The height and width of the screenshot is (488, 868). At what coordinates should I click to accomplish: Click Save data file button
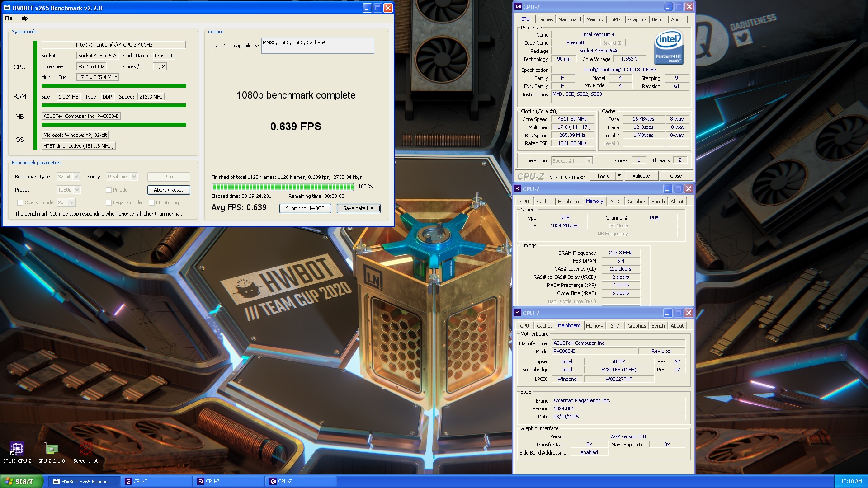pyautogui.click(x=359, y=208)
